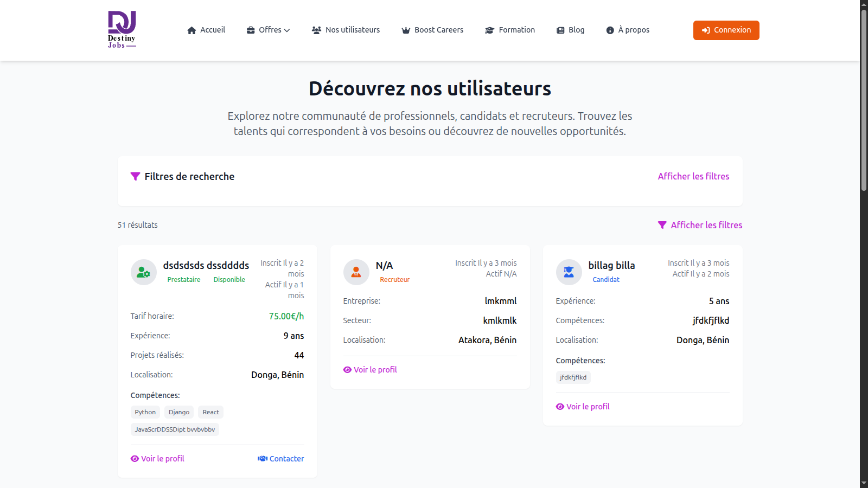View billag billa's profile
This screenshot has height=488, width=868.
click(583, 407)
